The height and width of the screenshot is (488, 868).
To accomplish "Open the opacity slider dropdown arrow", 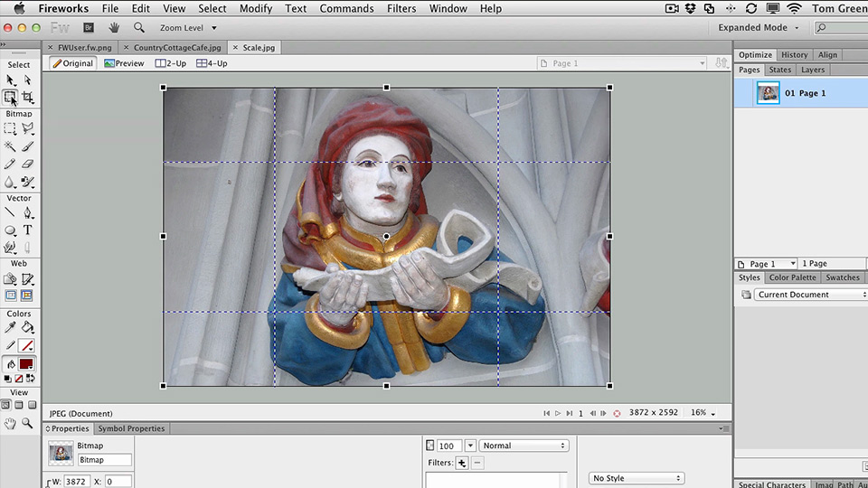I will [x=470, y=446].
